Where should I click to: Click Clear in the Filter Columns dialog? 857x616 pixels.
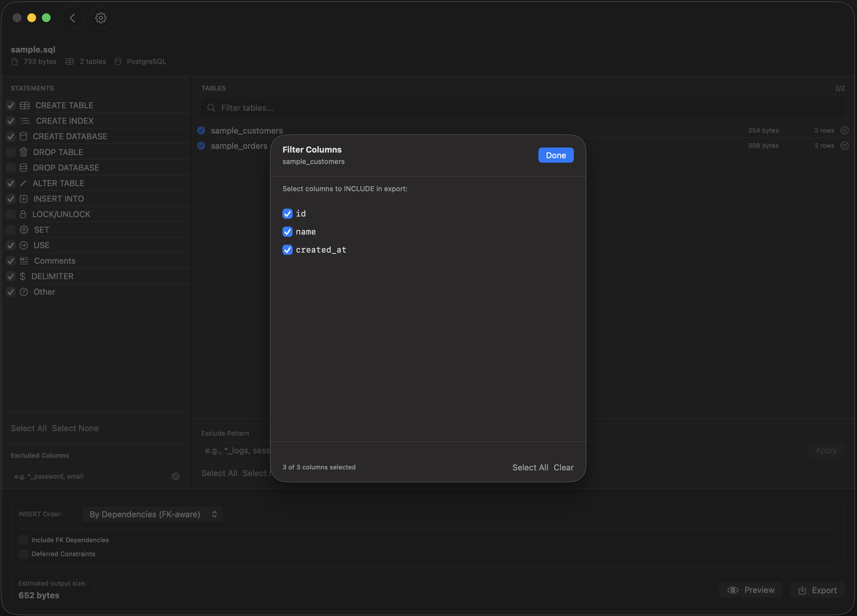563,467
